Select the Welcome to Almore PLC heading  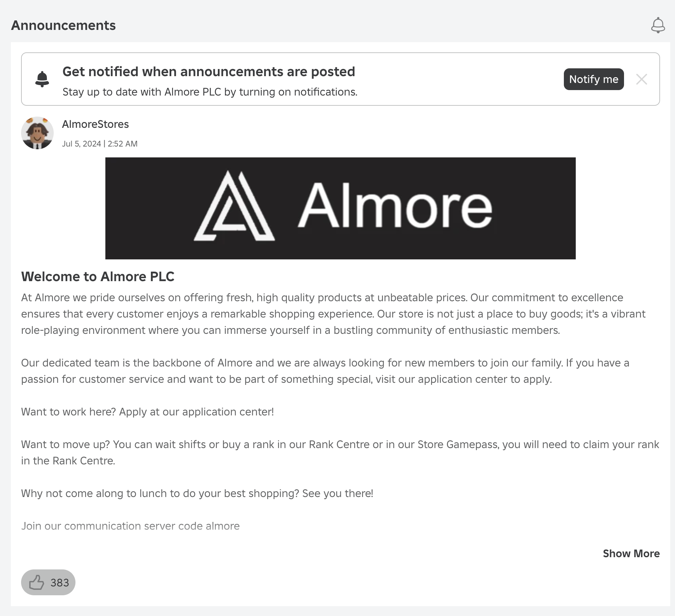[98, 277]
